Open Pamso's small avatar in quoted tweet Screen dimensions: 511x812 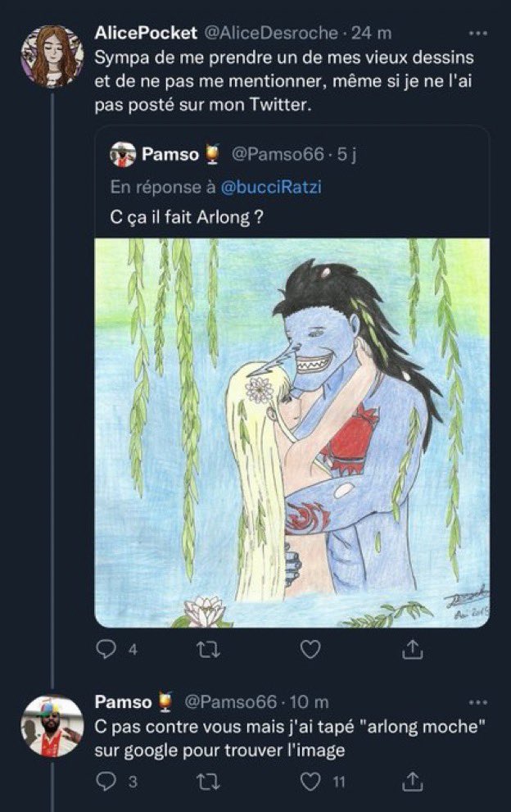click(x=123, y=154)
